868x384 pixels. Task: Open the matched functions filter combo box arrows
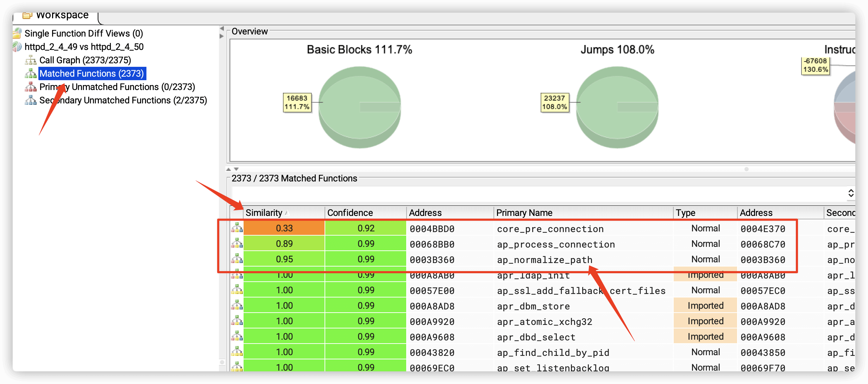851,193
